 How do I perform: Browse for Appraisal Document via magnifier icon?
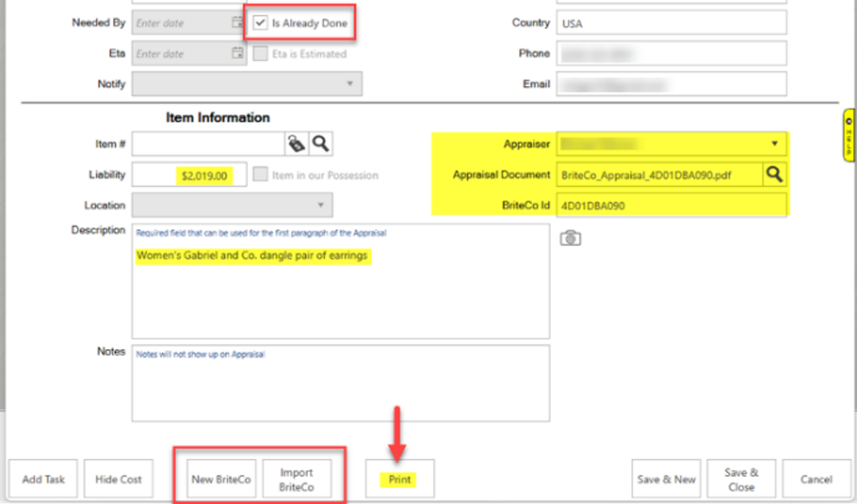(774, 175)
